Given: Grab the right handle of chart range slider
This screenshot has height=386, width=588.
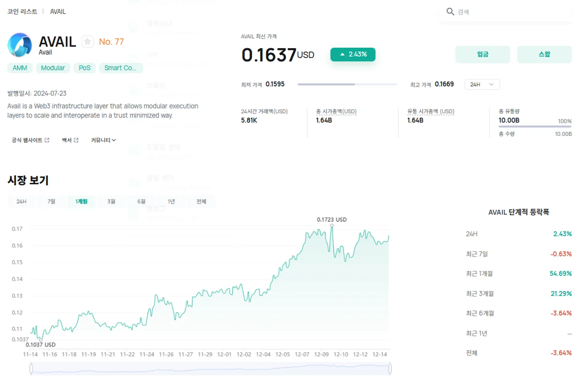Looking at the screenshot, I should point(390,368).
